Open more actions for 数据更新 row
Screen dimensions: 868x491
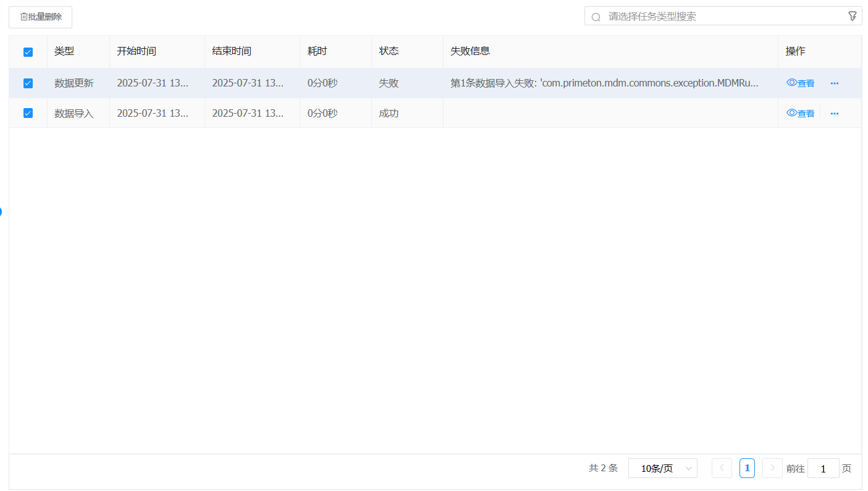834,83
